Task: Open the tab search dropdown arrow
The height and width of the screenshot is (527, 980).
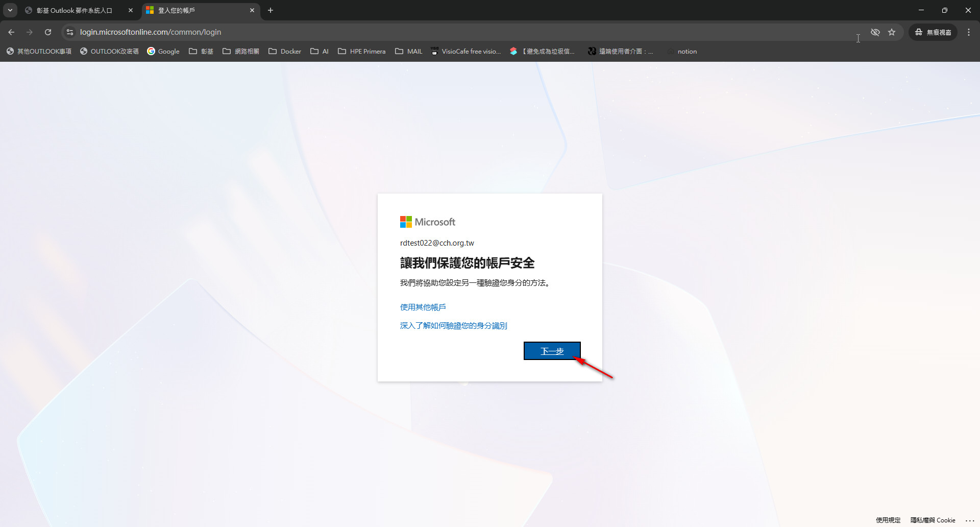Action: 10,10
